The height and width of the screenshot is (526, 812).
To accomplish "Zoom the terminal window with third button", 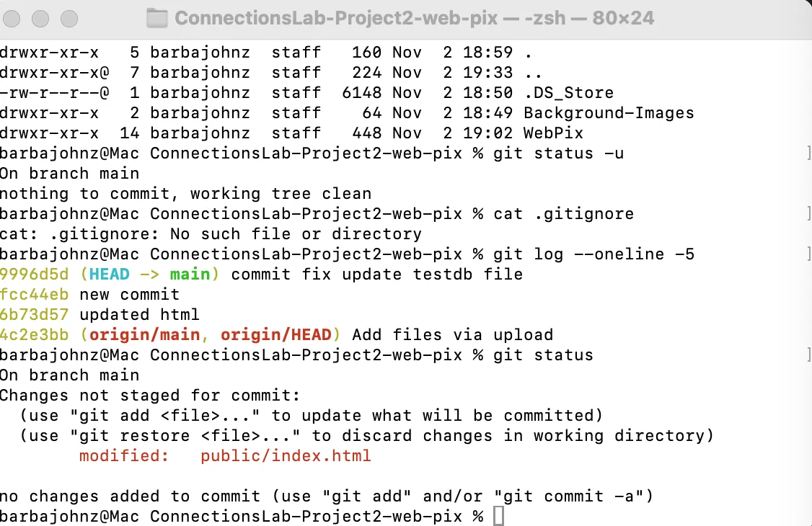I will pyautogui.click(x=69, y=18).
